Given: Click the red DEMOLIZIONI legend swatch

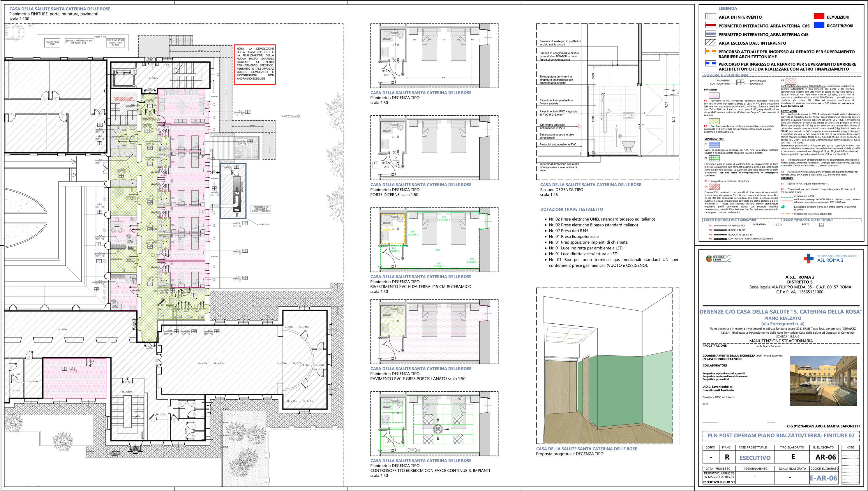Looking at the screenshot, I should (819, 17).
